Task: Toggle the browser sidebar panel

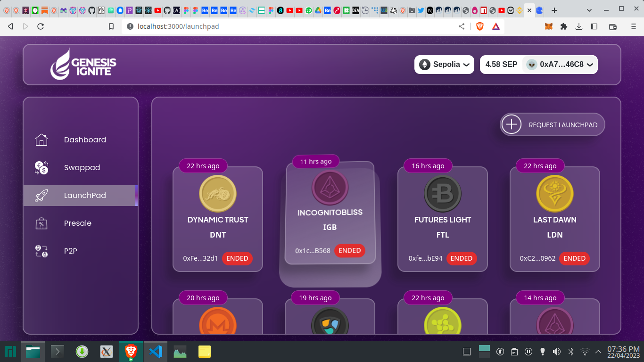Action: click(x=594, y=26)
